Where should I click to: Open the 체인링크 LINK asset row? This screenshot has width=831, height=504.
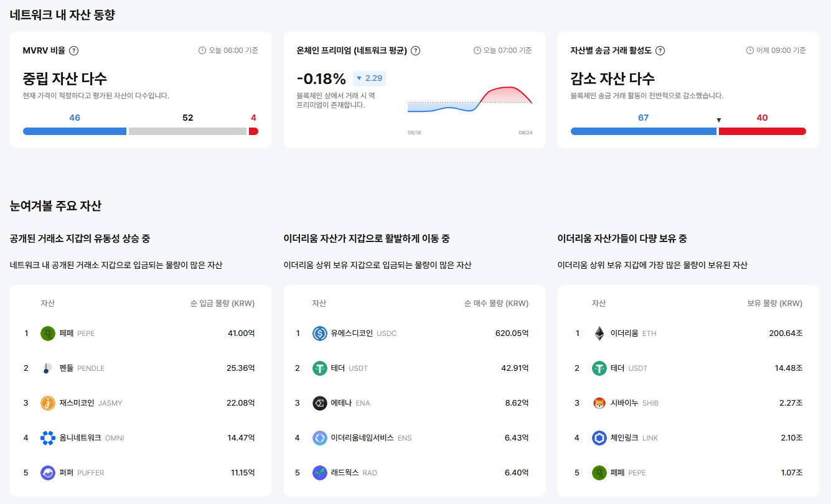click(x=688, y=438)
